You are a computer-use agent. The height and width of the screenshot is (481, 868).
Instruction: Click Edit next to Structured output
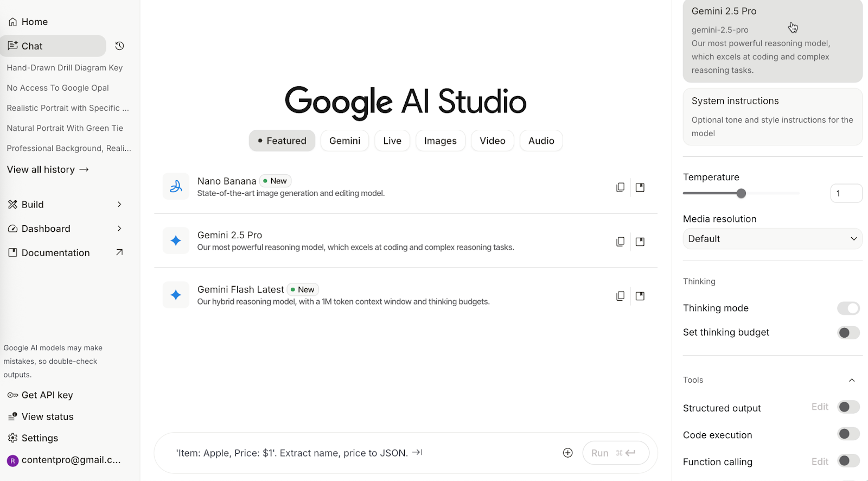pyautogui.click(x=820, y=407)
